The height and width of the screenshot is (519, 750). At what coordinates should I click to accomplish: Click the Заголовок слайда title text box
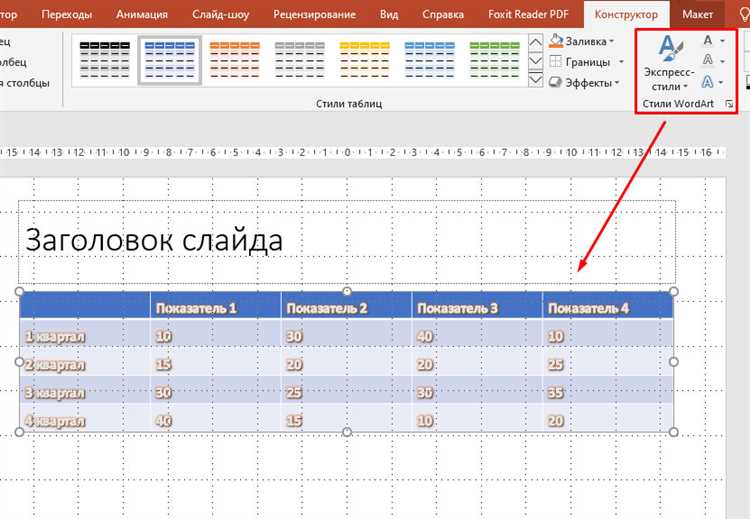(347, 242)
